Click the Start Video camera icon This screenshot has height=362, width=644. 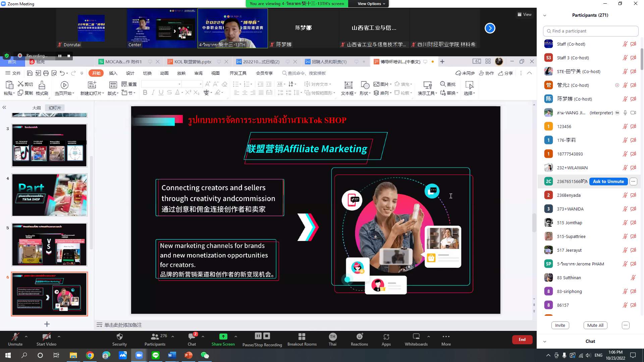[46, 337]
